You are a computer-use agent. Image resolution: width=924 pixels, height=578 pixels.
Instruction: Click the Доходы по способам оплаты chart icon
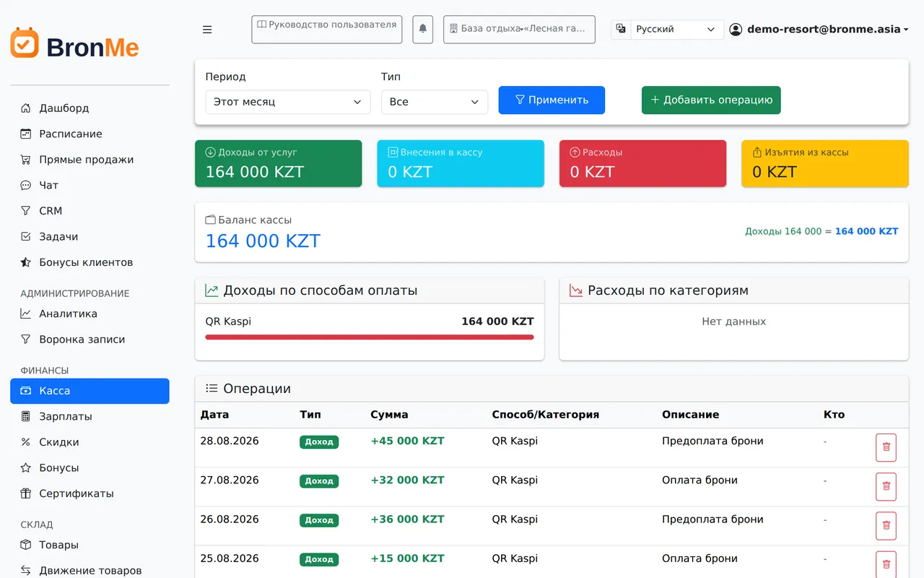coord(212,290)
